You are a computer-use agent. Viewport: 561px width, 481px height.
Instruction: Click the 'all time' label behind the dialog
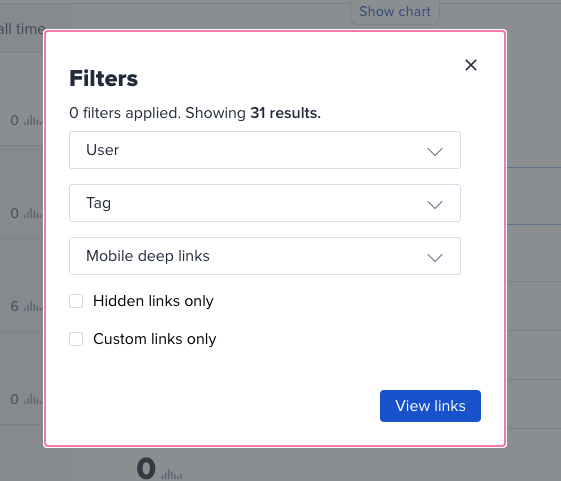click(x=22, y=29)
